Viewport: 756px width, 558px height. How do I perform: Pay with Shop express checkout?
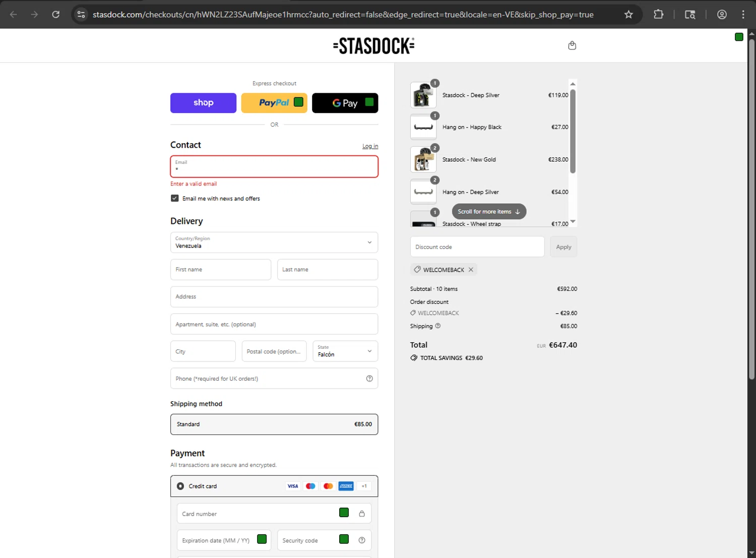click(203, 103)
